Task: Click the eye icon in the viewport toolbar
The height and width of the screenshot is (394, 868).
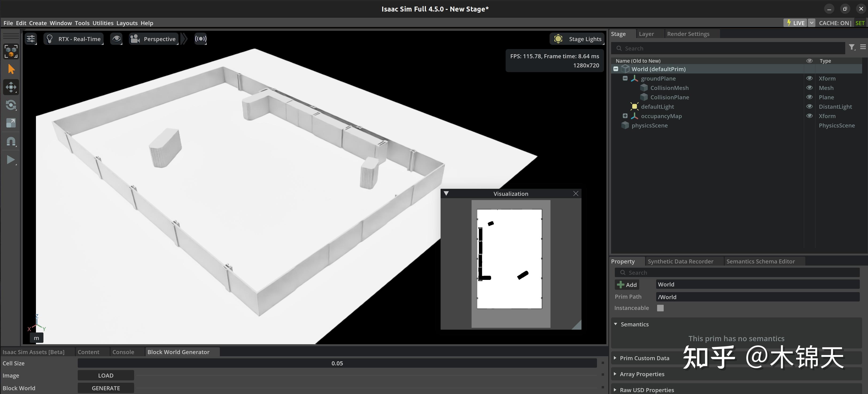Action: [x=116, y=39]
